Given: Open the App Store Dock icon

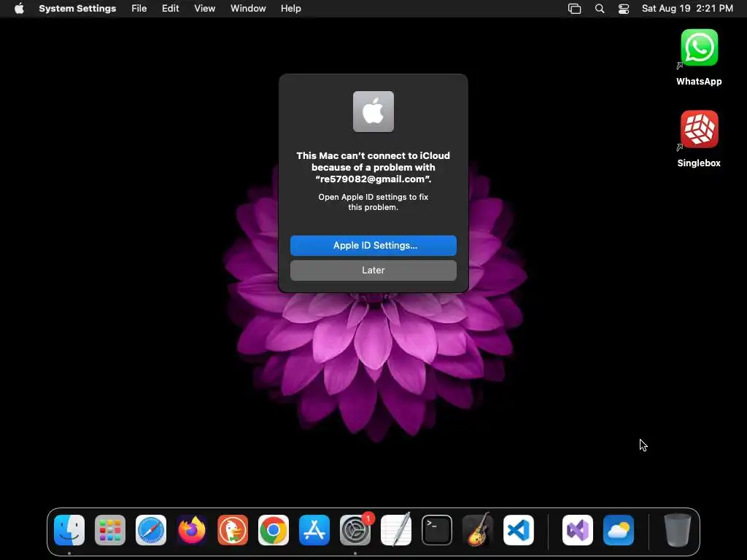Looking at the screenshot, I should pyautogui.click(x=314, y=530).
